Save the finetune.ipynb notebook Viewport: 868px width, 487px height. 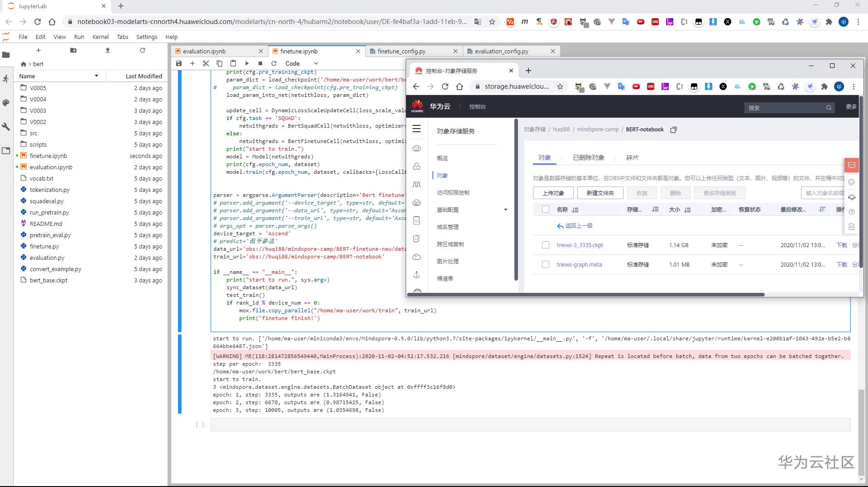pyautogui.click(x=178, y=63)
